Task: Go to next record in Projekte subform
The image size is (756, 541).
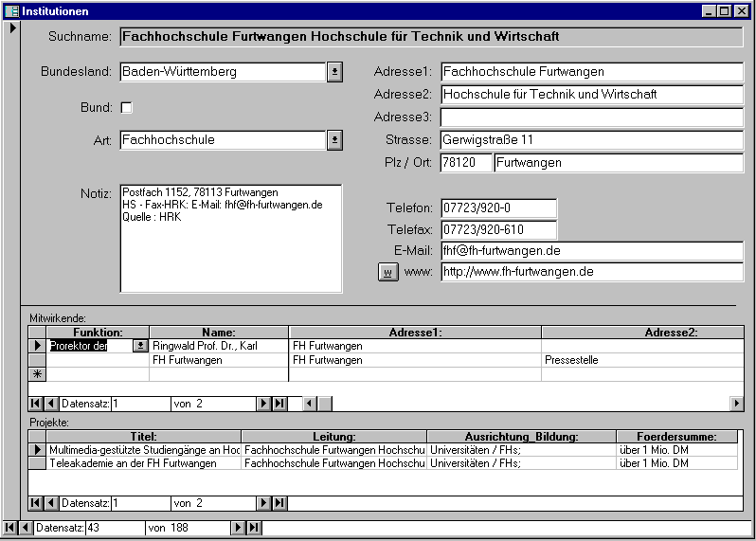Action: coord(263,503)
